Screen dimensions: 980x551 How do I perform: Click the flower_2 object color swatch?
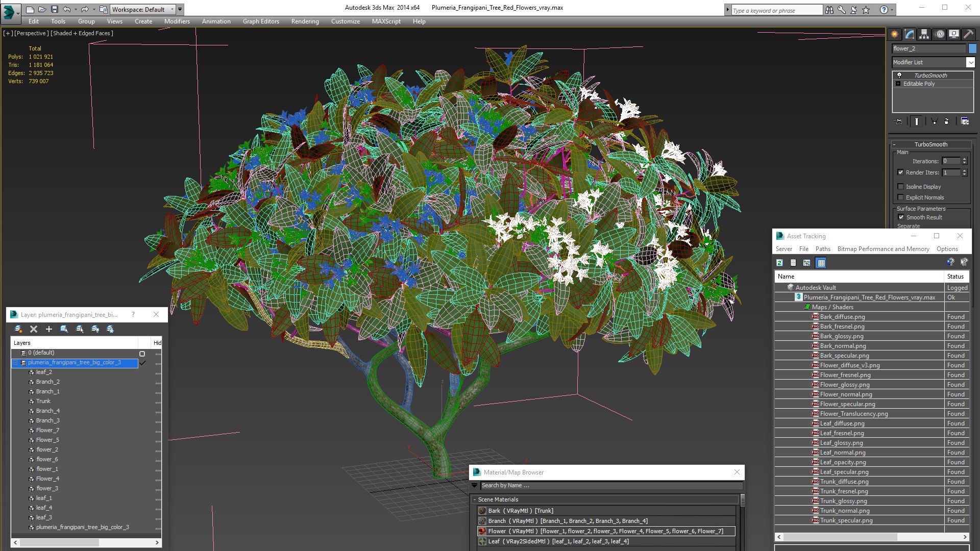[x=972, y=48]
